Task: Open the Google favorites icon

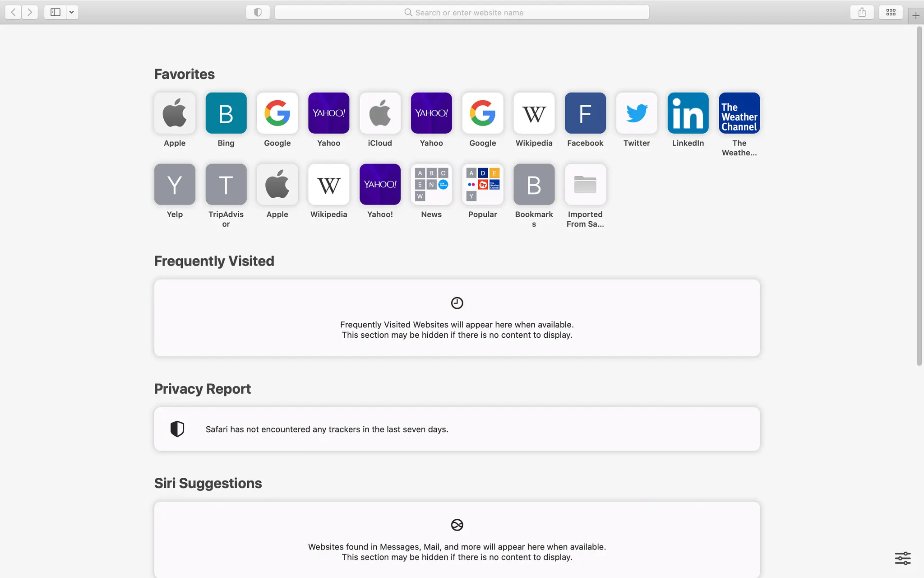Action: coord(277,113)
